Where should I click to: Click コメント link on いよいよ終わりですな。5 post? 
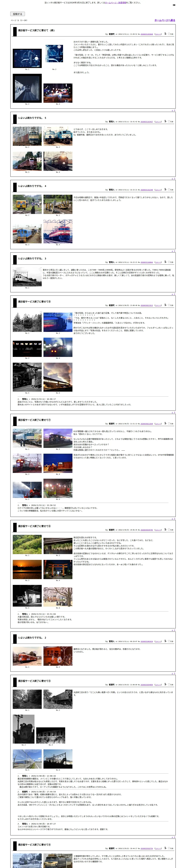[158, 122]
